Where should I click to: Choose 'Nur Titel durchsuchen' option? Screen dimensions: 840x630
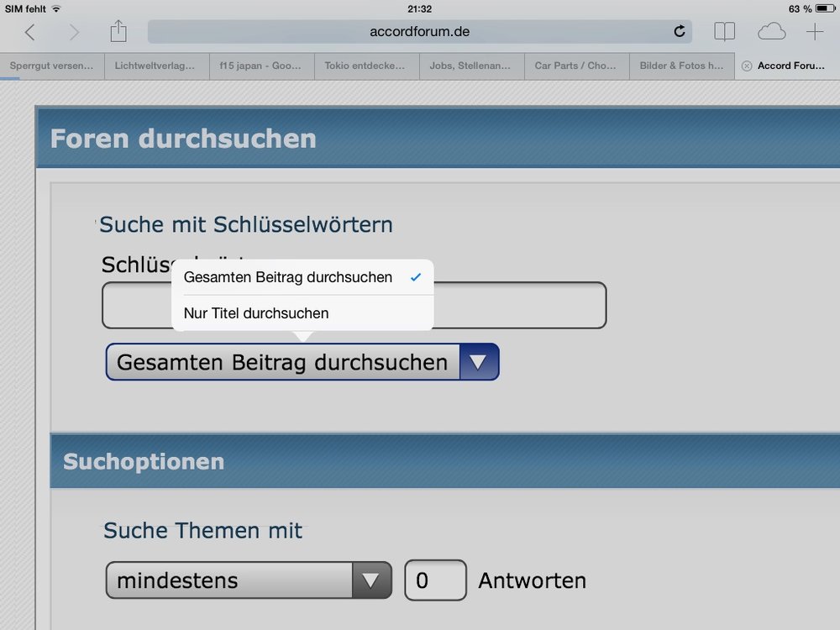click(256, 313)
